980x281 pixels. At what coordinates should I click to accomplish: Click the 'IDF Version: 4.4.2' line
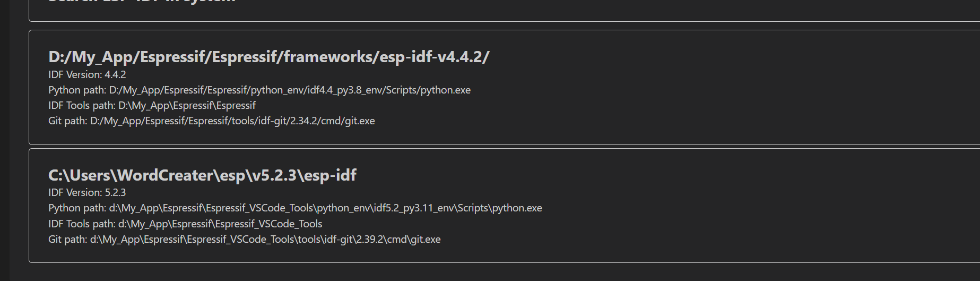click(87, 74)
